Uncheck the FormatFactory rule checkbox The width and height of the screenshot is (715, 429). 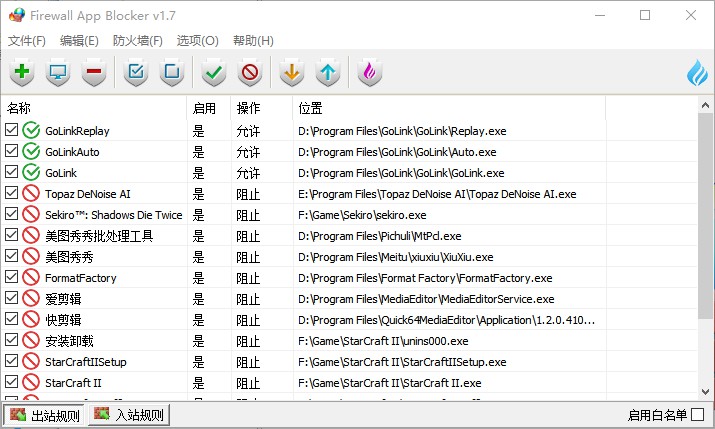pos(11,277)
